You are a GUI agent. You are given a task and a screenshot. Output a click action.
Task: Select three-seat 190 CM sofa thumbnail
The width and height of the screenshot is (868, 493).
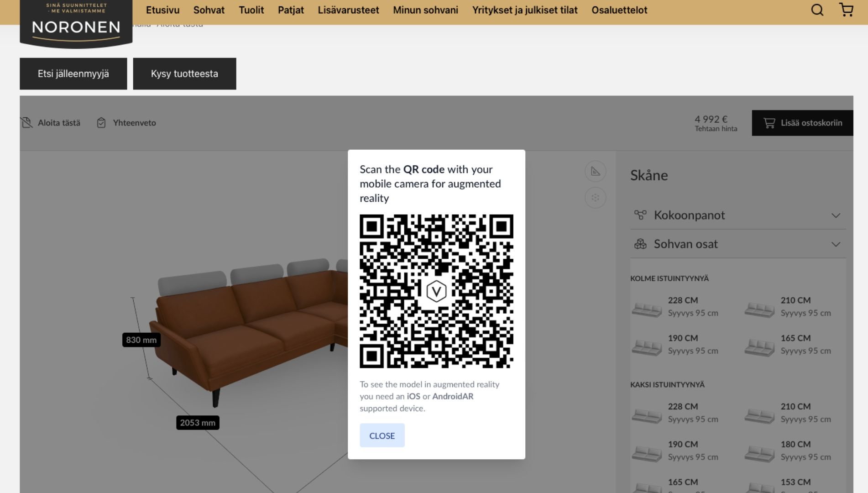[647, 348]
